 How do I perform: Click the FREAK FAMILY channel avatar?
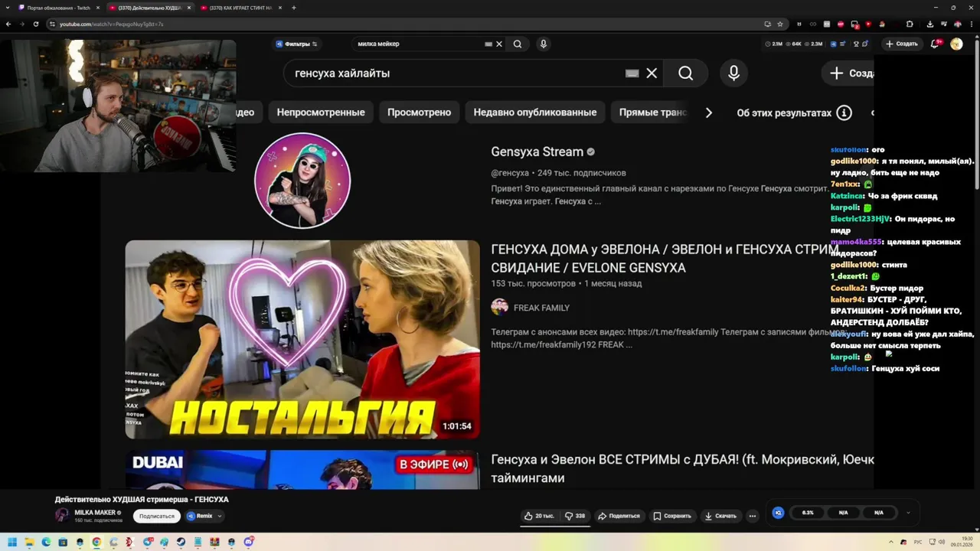pos(500,308)
